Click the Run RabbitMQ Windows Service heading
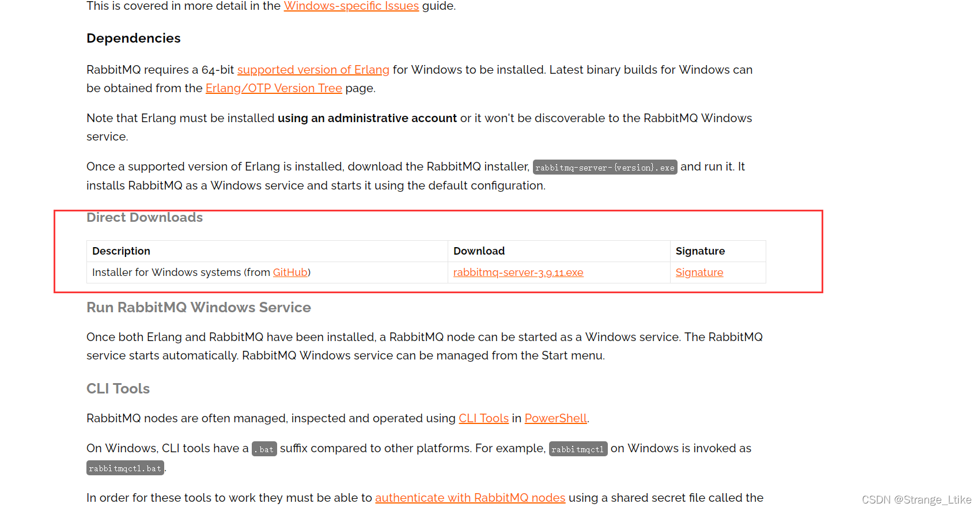The height and width of the screenshot is (511, 980). [x=199, y=308]
